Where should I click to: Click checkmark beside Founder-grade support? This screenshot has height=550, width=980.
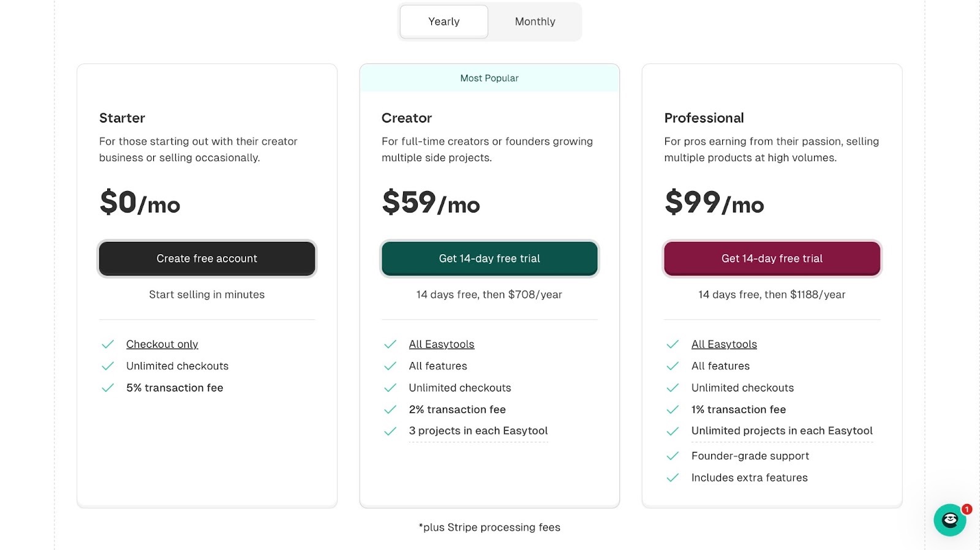point(673,456)
